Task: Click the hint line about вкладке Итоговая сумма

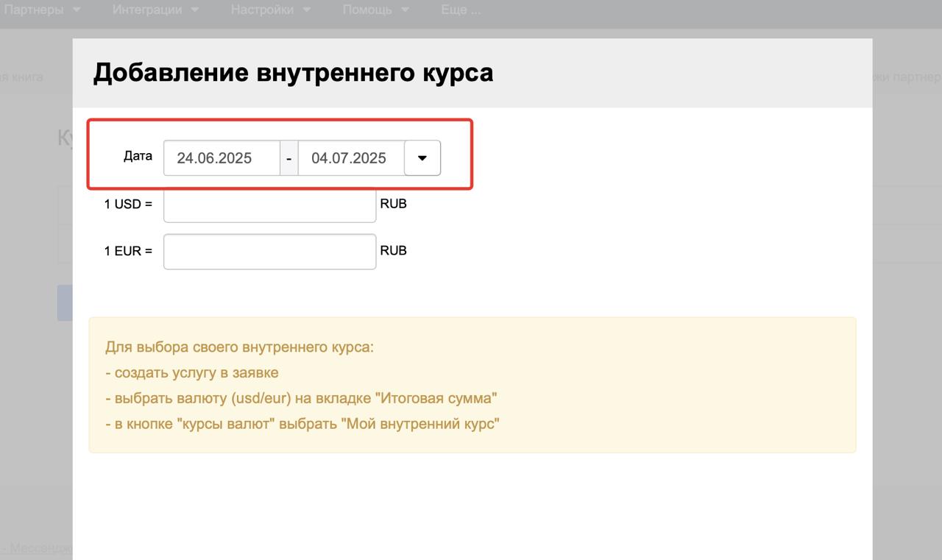Action: (301, 398)
